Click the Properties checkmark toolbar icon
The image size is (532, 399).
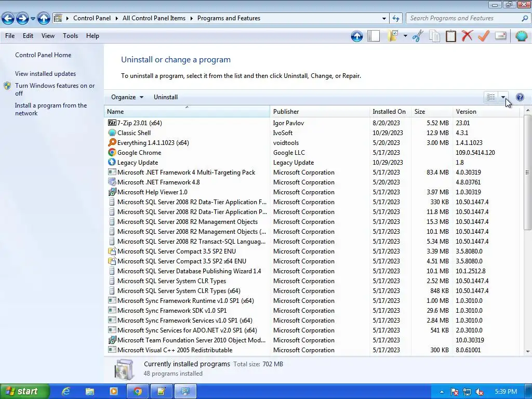(484, 36)
